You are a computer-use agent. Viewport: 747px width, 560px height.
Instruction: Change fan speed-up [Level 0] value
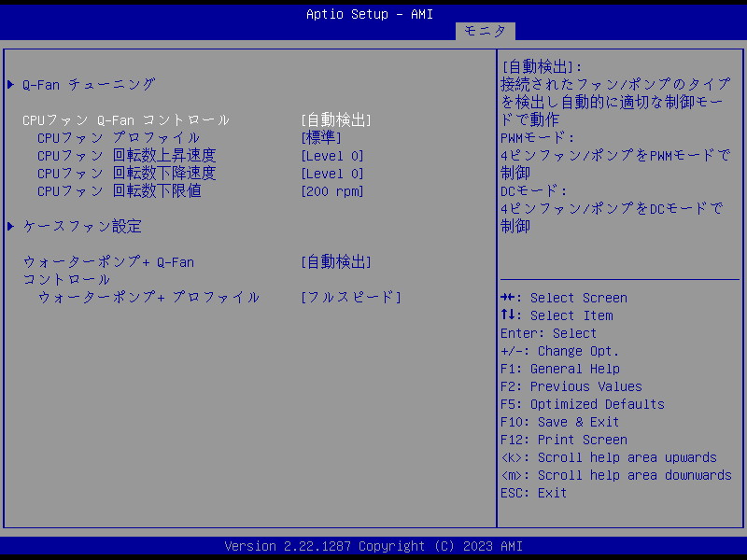click(332, 156)
